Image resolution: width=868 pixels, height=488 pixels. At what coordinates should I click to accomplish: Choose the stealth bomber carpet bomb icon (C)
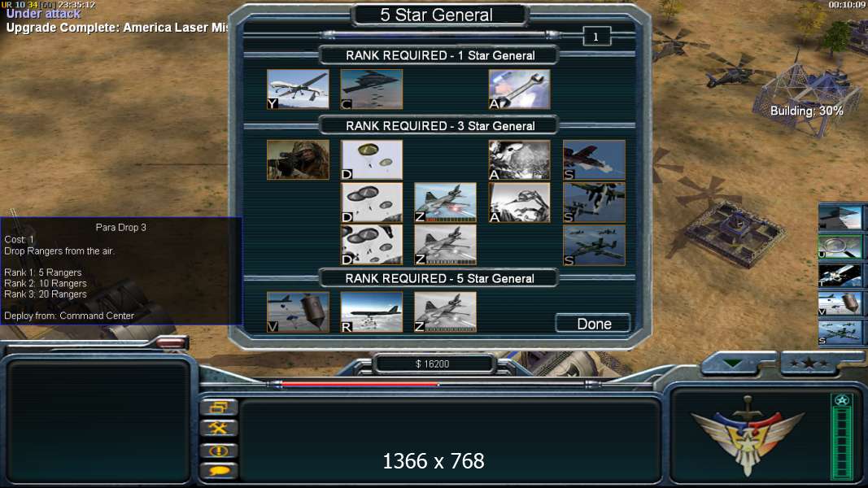coord(372,89)
